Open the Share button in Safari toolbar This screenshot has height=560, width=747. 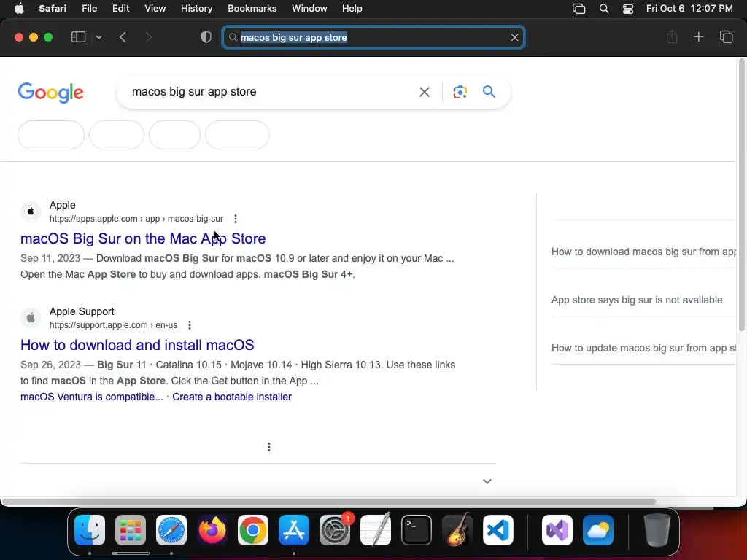[672, 36]
